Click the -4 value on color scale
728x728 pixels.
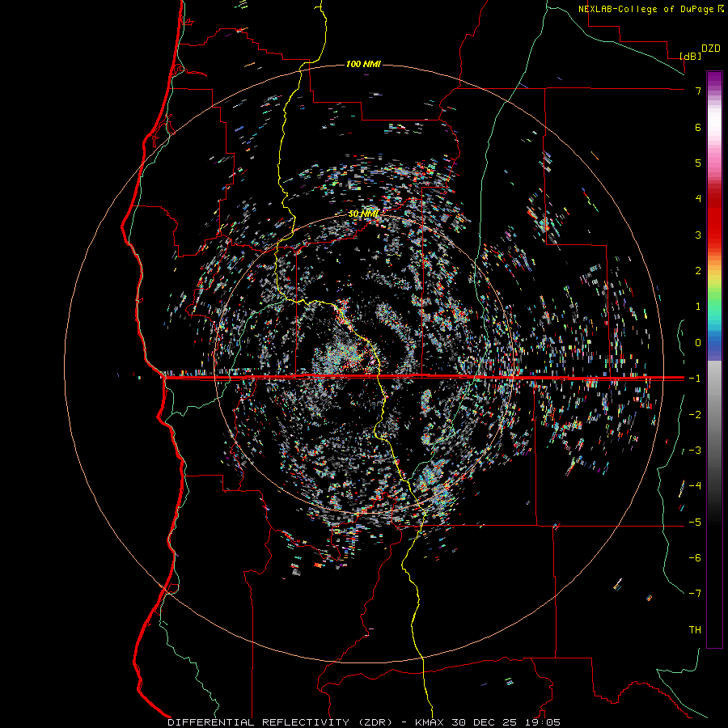click(x=695, y=486)
